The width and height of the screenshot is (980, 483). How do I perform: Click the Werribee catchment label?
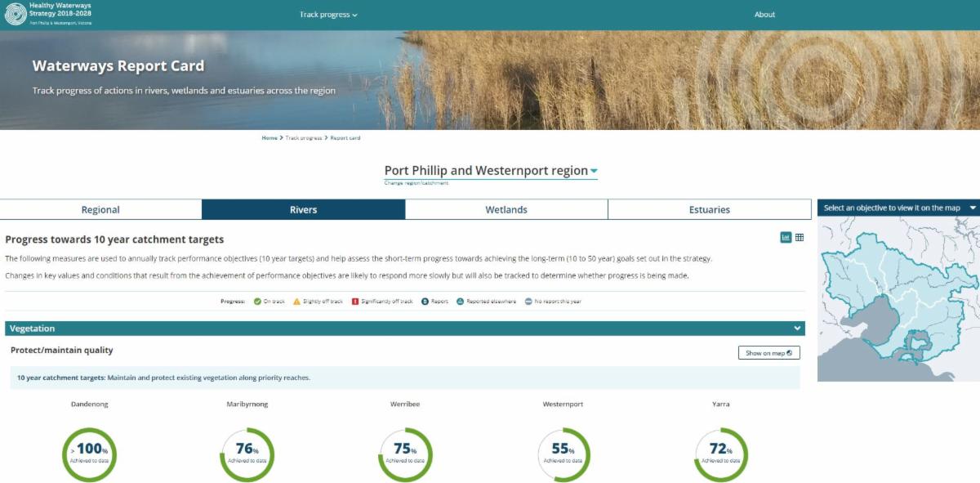(405, 405)
